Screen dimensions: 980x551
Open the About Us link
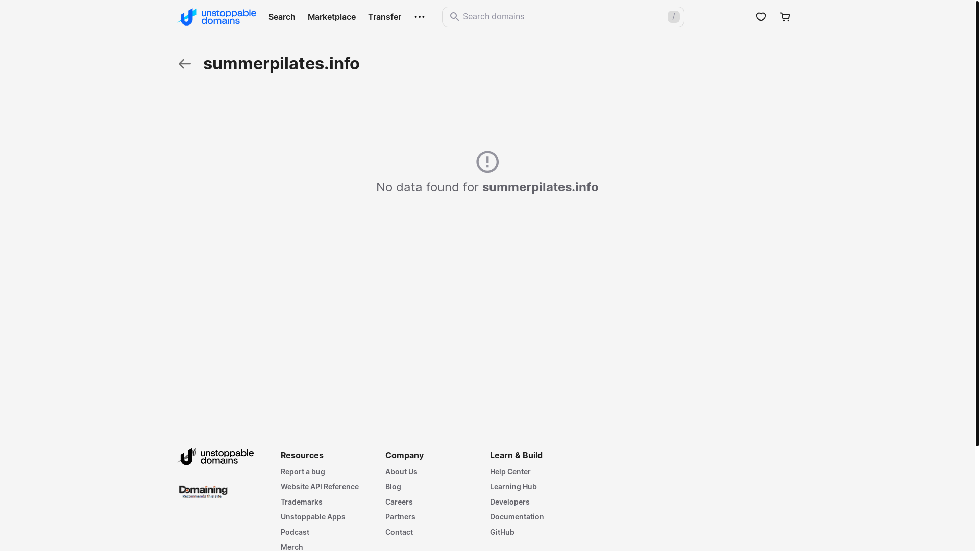401,472
